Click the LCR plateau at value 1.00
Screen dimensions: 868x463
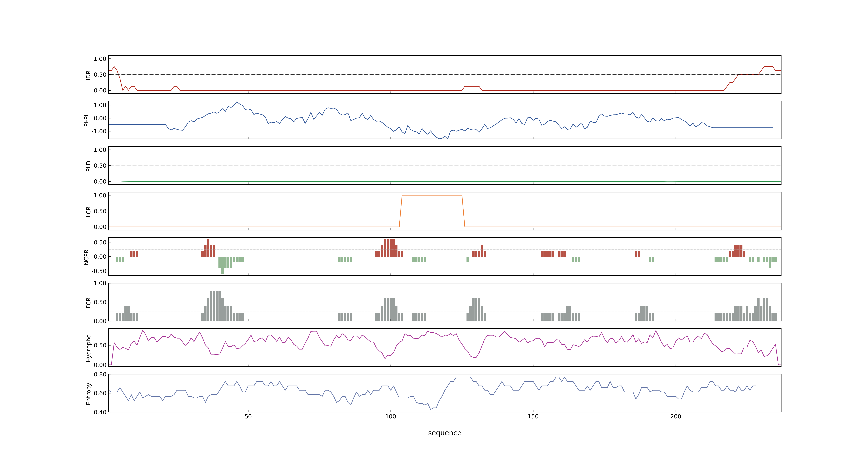coord(432,195)
